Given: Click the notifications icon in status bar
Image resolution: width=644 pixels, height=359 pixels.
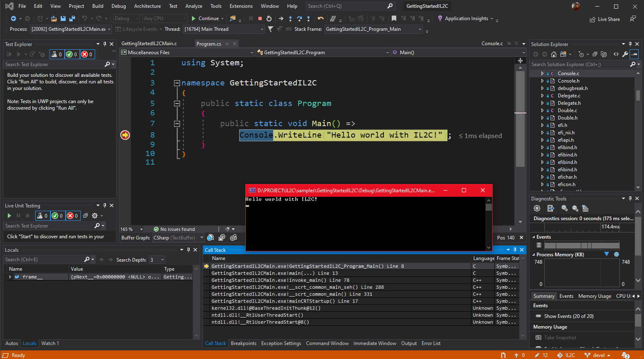Looking at the screenshot, I should (625, 355).
